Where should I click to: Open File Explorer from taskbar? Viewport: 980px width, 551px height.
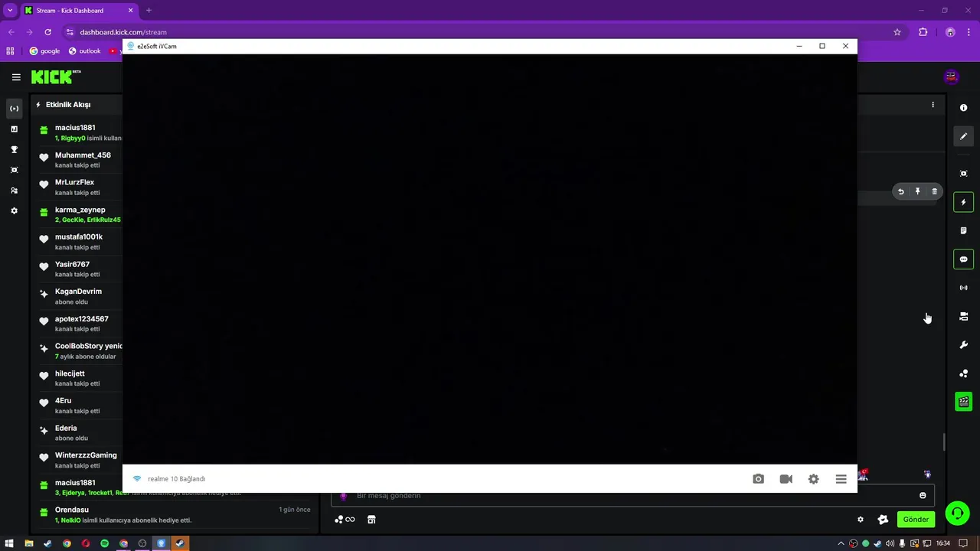29,543
